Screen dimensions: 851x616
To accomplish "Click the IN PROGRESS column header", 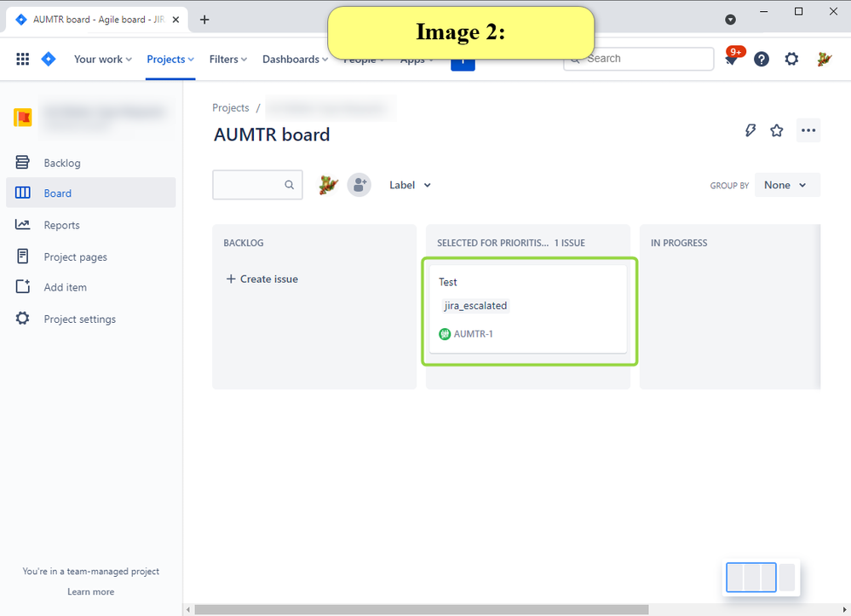I will [x=679, y=243].
